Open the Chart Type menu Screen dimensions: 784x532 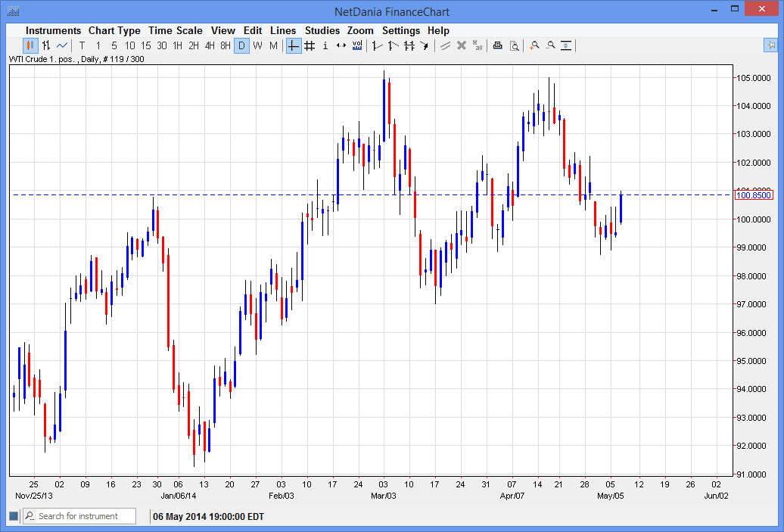pyautogui.click(x=114, y=30)
